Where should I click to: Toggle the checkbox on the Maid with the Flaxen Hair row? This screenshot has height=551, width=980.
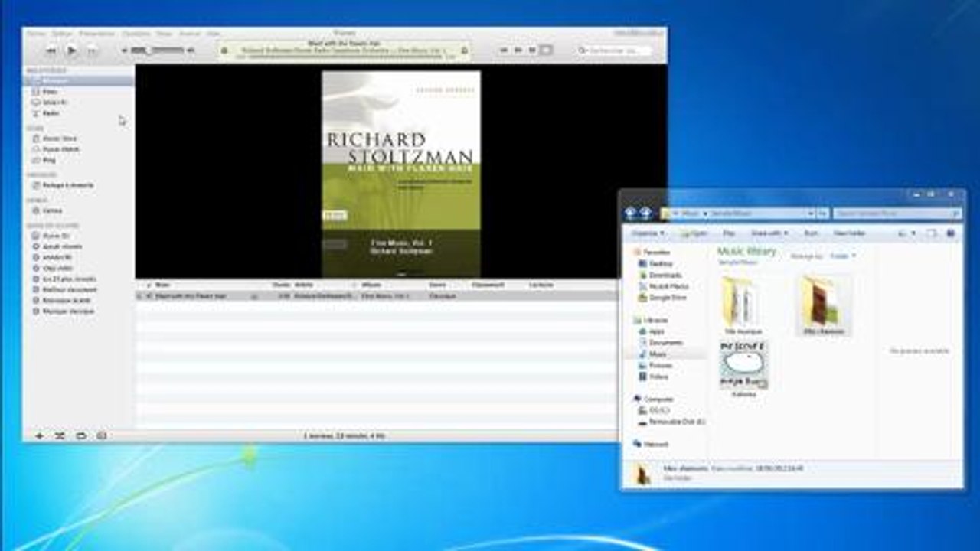click(149, 296)
